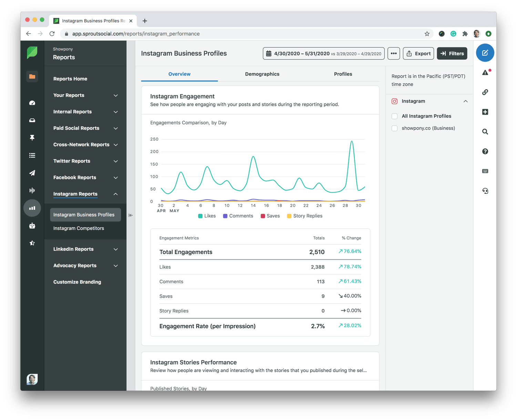Open Instagram Competitors report link
This screenshot has height=420, width=517.
(x=79, y=228)
